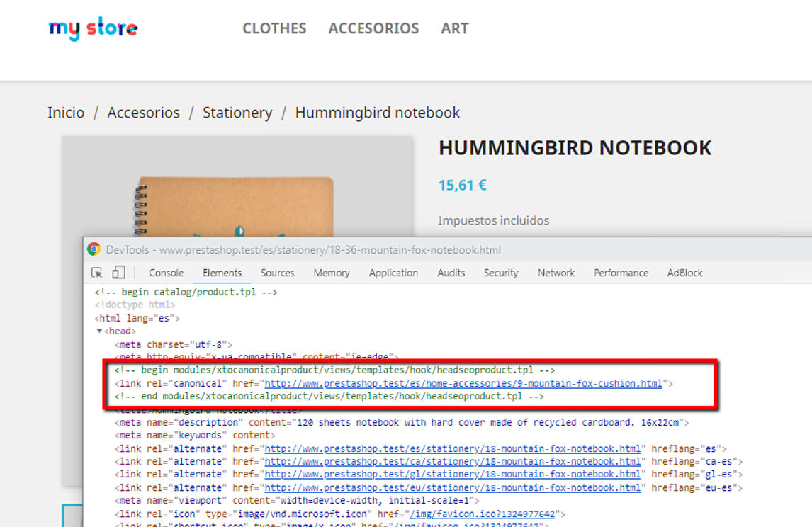
Task: Navigate to Stationery breadcrumb
Action: tap(237, 113)
